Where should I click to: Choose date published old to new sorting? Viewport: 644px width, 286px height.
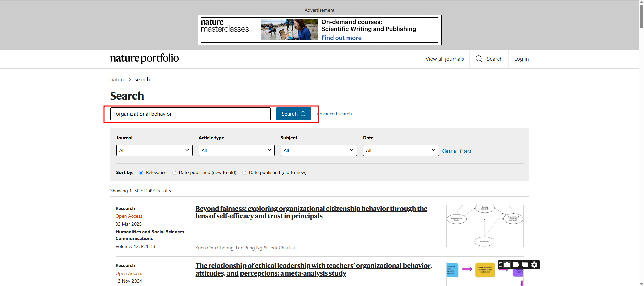(x=244, y=173)
